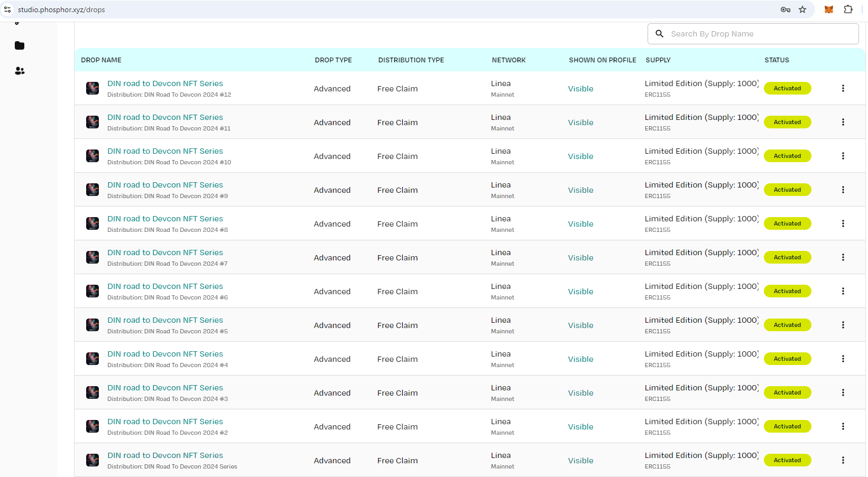Open the MetaMask fox extension

point(829,10)
